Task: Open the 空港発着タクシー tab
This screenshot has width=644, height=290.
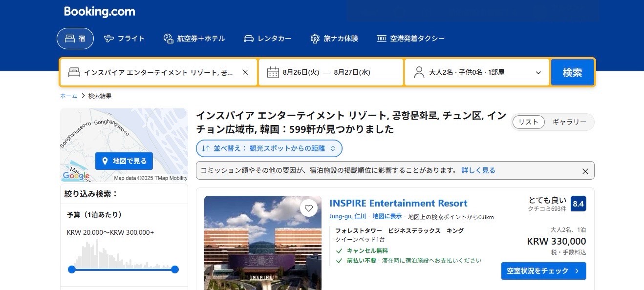Action: pyautogui.click(x=410, y=39)
